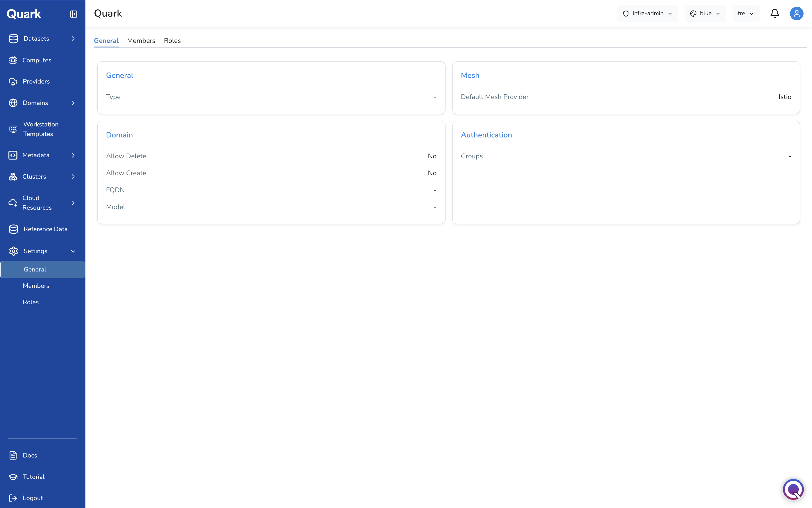
Task: Click the FQDN label
Action: coord(115,190)
